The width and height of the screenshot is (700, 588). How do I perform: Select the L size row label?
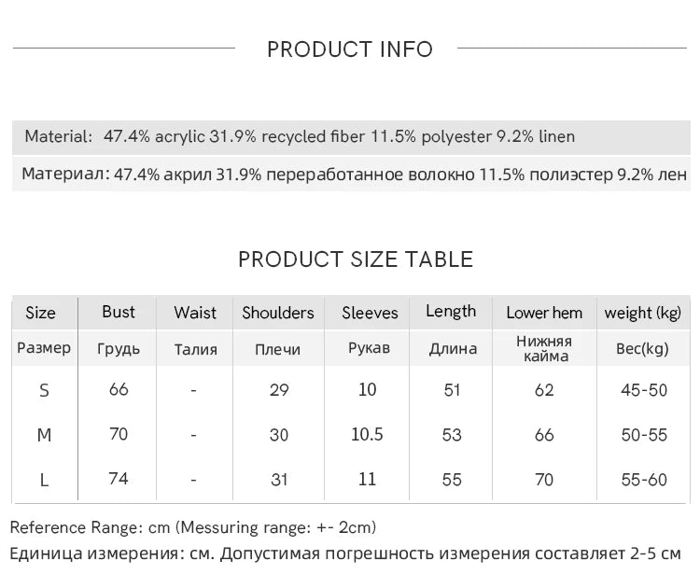coord(44,480)
